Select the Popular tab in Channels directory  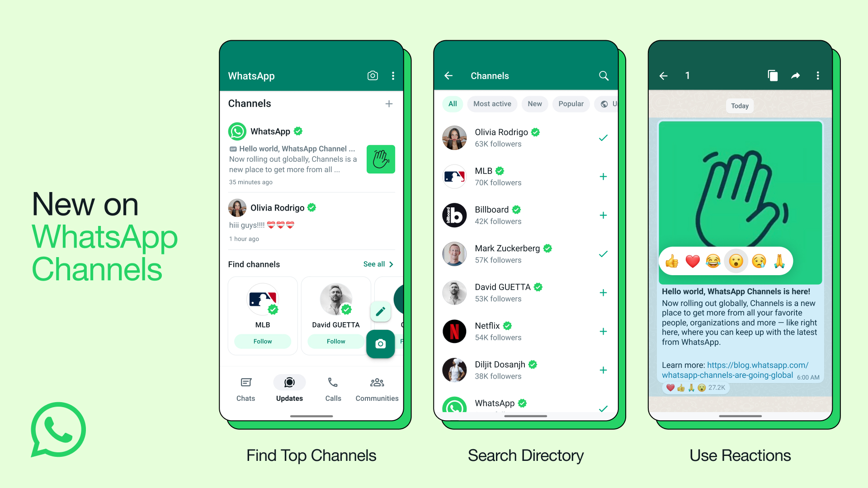(571, 103)
